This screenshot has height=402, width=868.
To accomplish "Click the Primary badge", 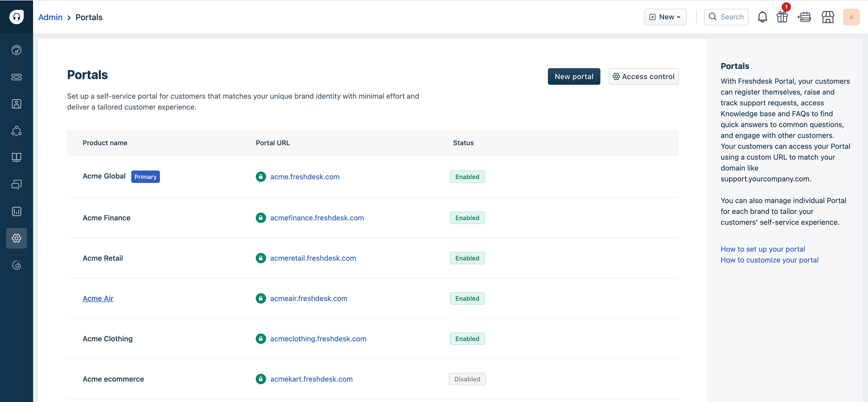I will point(145,176).
